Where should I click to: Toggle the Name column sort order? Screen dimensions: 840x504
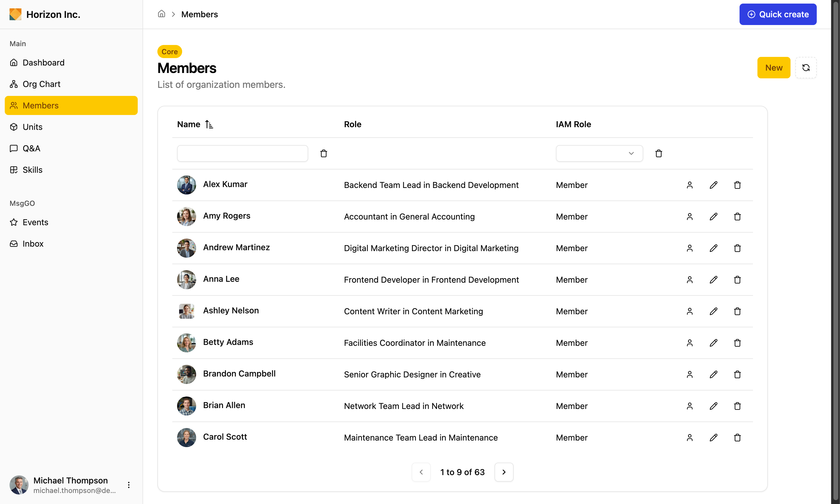click(209, 124)
